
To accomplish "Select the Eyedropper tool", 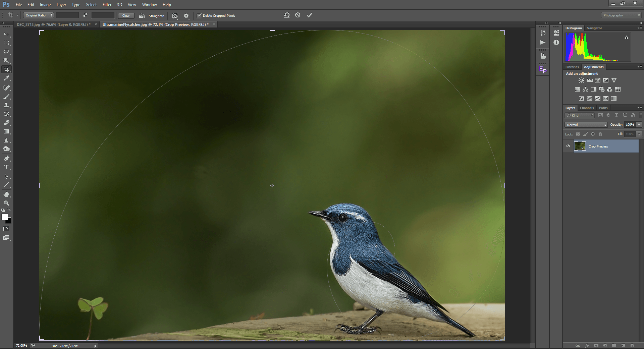I will [6, 78].
